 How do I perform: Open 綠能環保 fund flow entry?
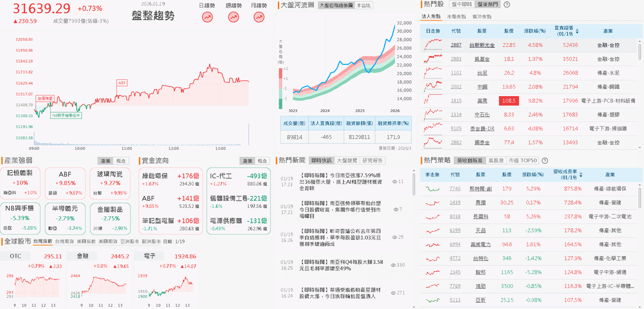[170, 179]
